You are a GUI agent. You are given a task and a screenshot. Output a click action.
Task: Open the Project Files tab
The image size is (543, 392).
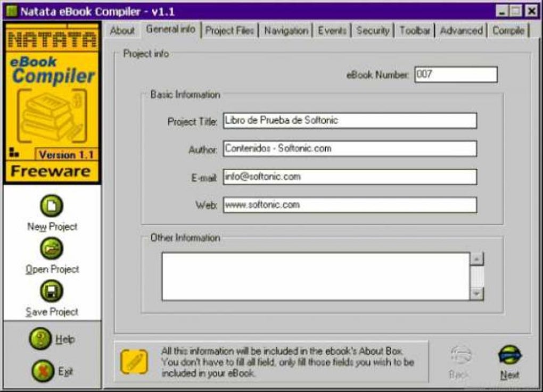click(x=229, y=30)
